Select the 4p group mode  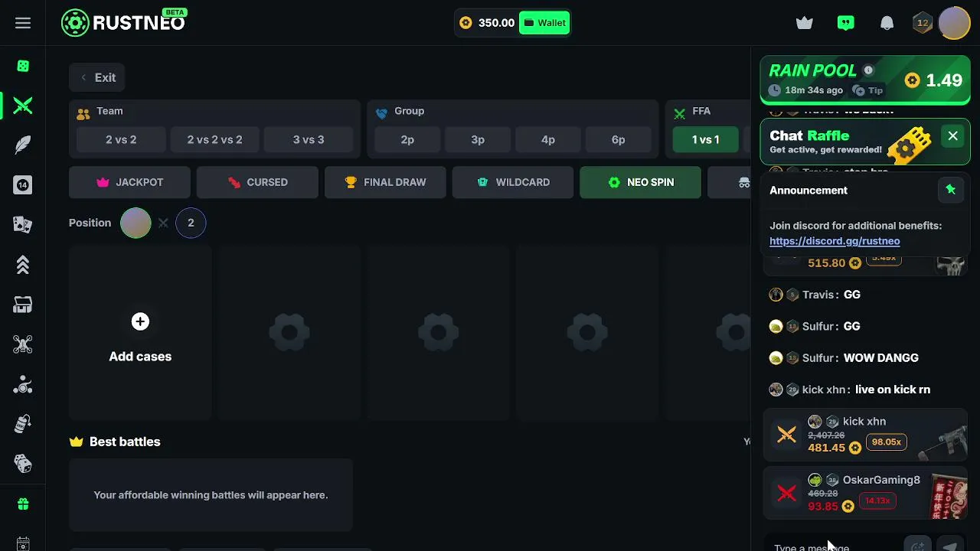pyautogui.click(x=548, y=139)
